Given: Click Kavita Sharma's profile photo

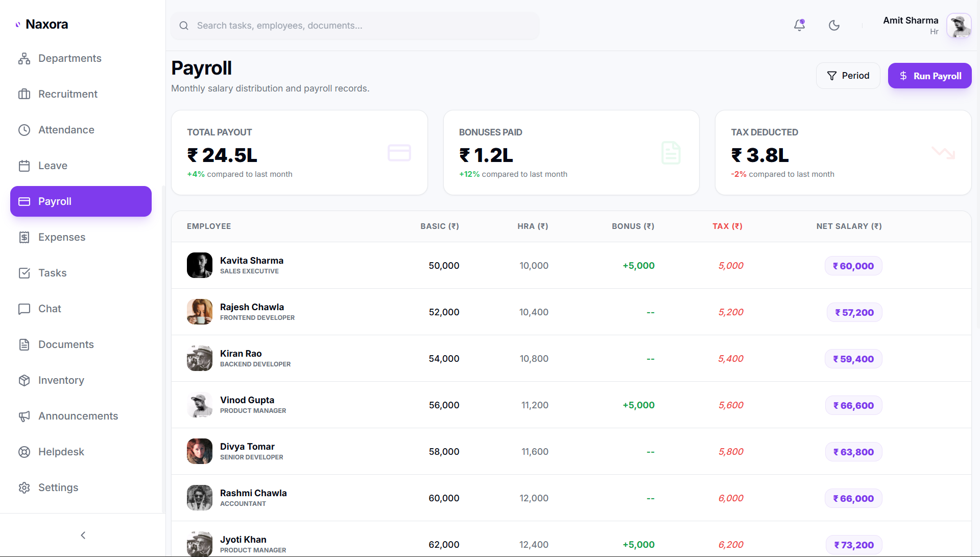Looking at the screenshot, I should coord(199,265).
